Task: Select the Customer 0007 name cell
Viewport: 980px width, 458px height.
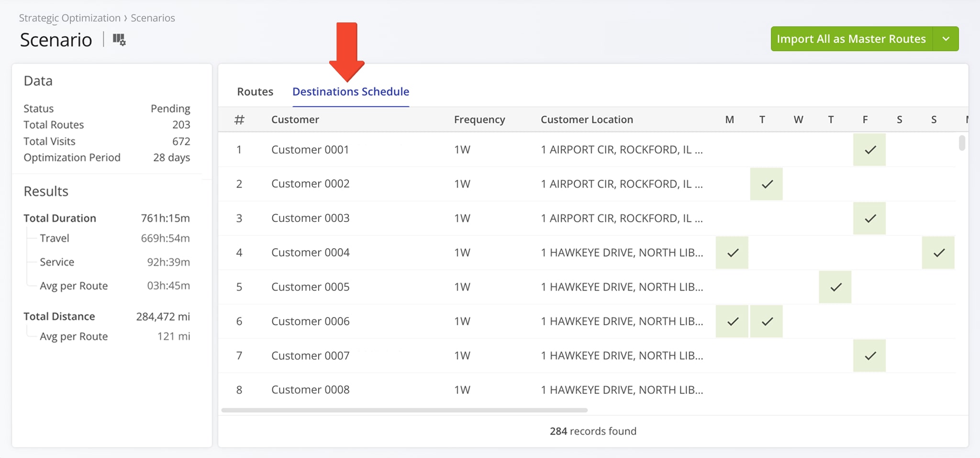Action: [311, 356]
